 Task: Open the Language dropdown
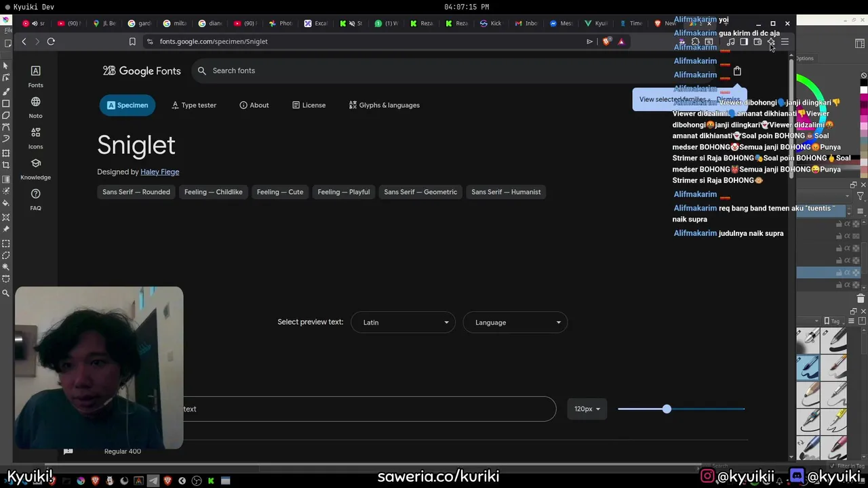[x=515, y=323]
